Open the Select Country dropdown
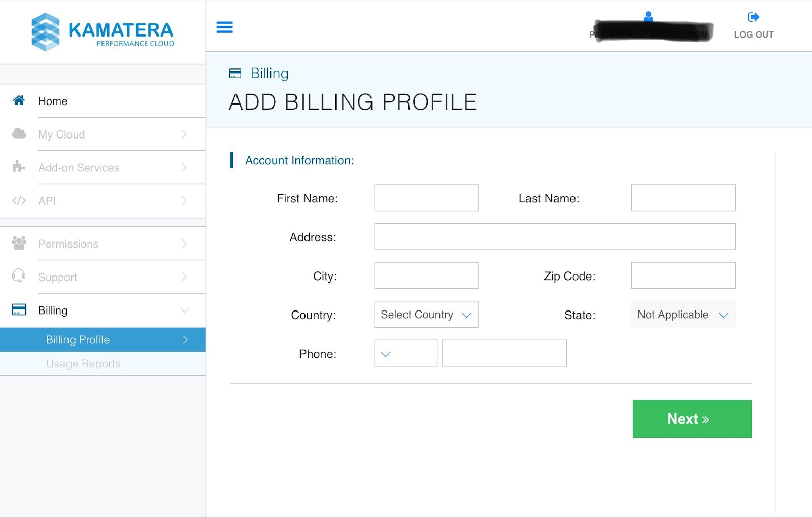Screen dimensions: 812x518 pyautogui.click(x=426, y=315)
